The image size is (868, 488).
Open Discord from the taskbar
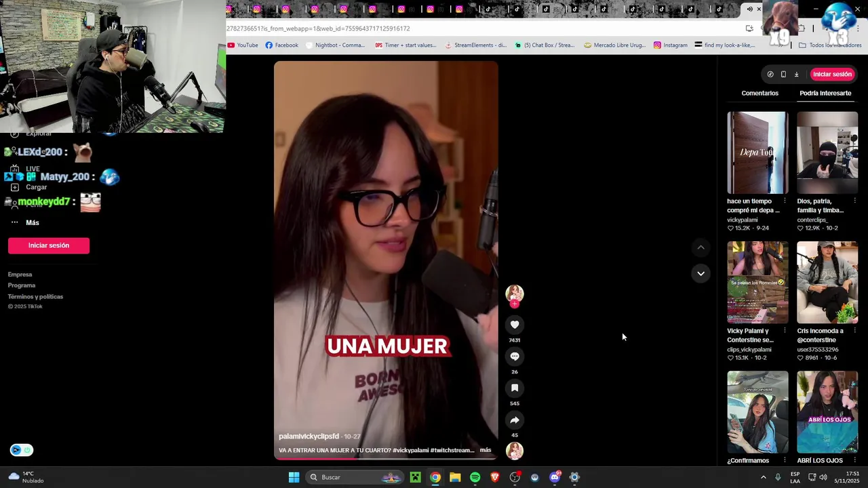[x=555, y=477]
